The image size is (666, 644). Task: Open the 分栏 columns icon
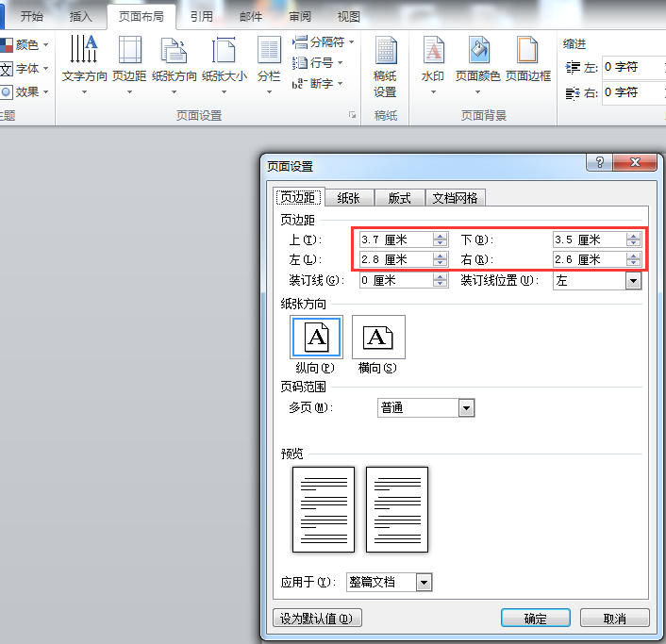click(x=269, y=64)
